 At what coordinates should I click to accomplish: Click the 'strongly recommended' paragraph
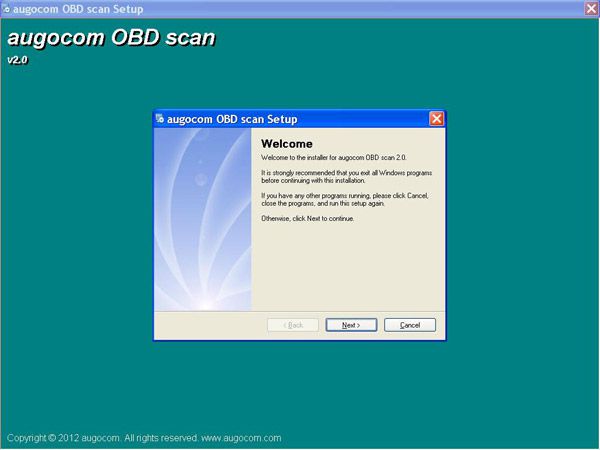coord(340,176)
